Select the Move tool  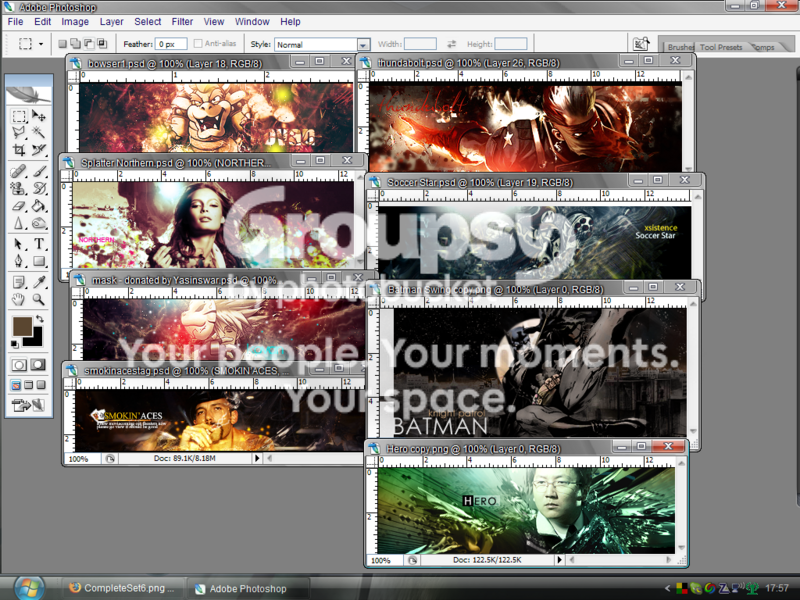pos(39,116)
